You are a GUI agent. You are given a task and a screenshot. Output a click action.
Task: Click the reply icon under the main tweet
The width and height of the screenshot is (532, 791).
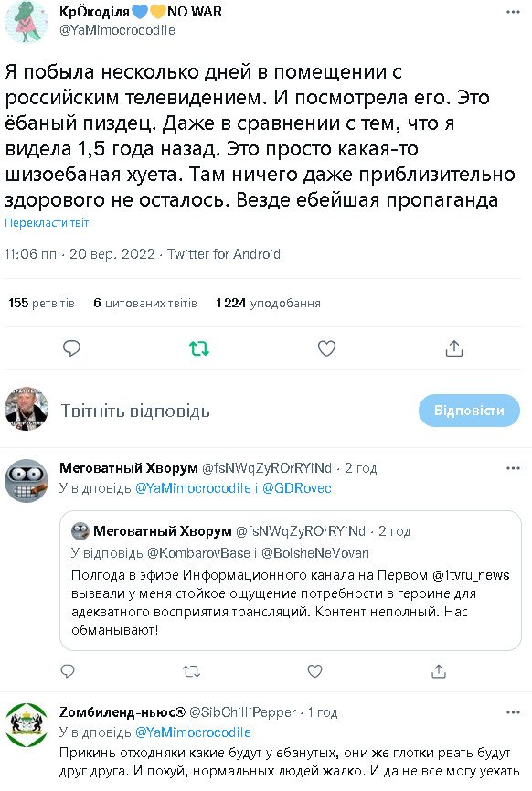click(71, 348)
